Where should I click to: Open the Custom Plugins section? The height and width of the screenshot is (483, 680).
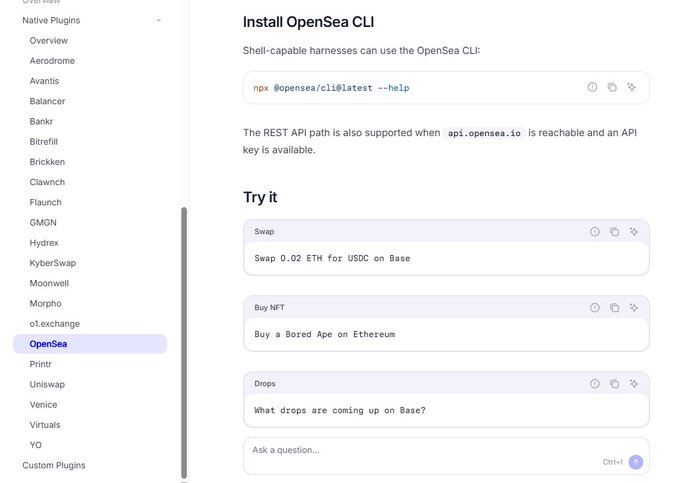[54, 465]
